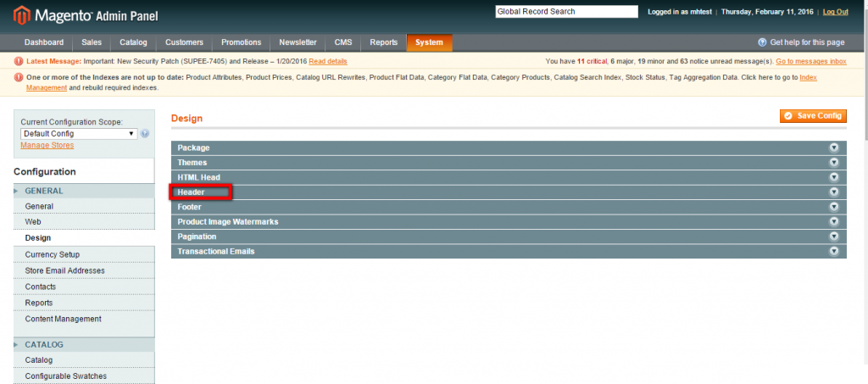Click the Magento logo icon
The width and height of the screenshot is (868, 384).
[21, 15]
